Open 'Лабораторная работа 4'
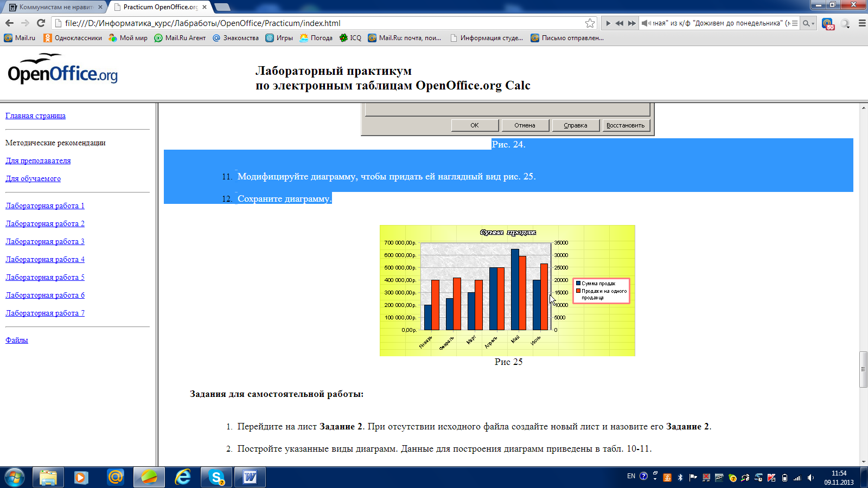This screenshot has width=868, height=488. (x=45, y=259)
